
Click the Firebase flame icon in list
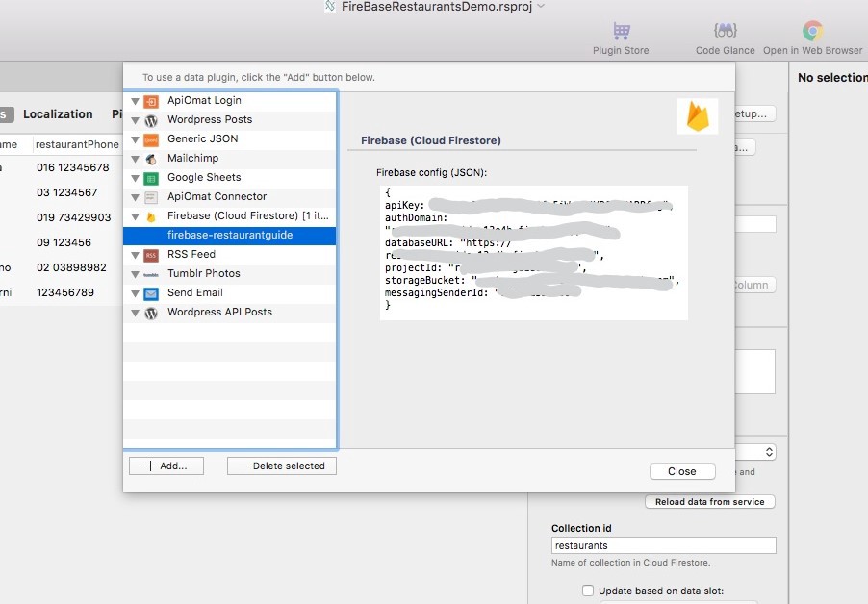151,216
